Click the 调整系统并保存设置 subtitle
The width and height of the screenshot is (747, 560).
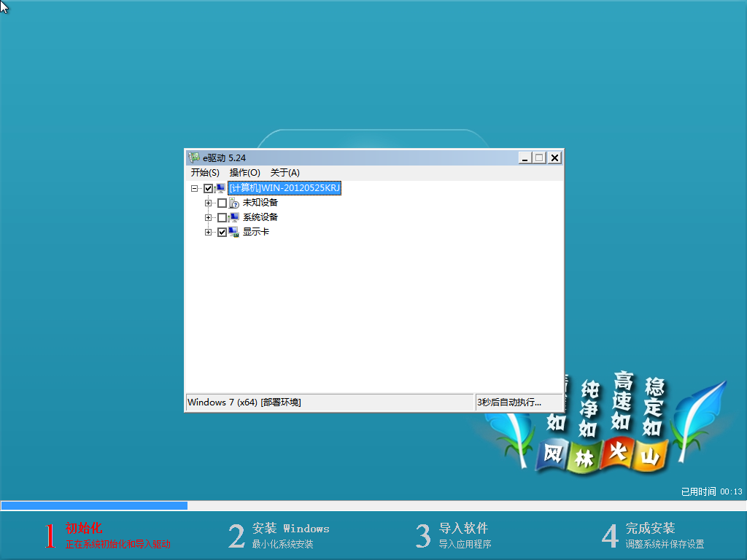click(665, 544)
